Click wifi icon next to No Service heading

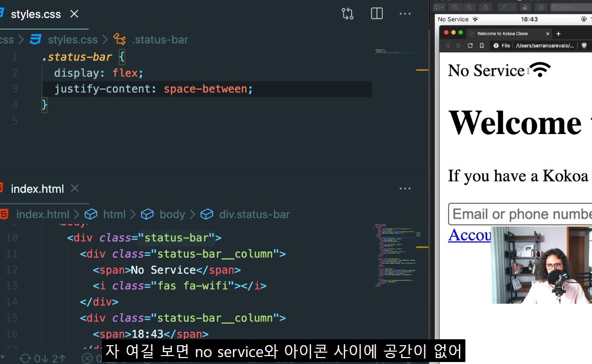coord(540,69)
